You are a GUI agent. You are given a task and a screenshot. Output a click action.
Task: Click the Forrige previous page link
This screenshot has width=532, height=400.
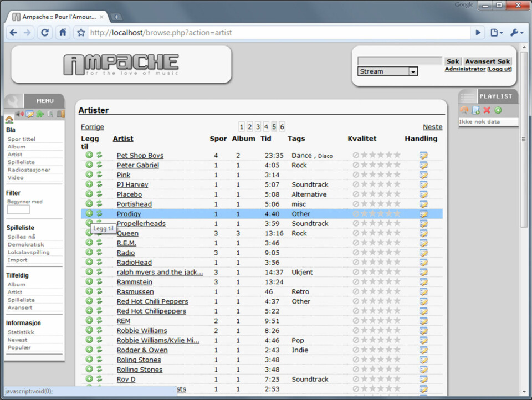click(93, 127)
